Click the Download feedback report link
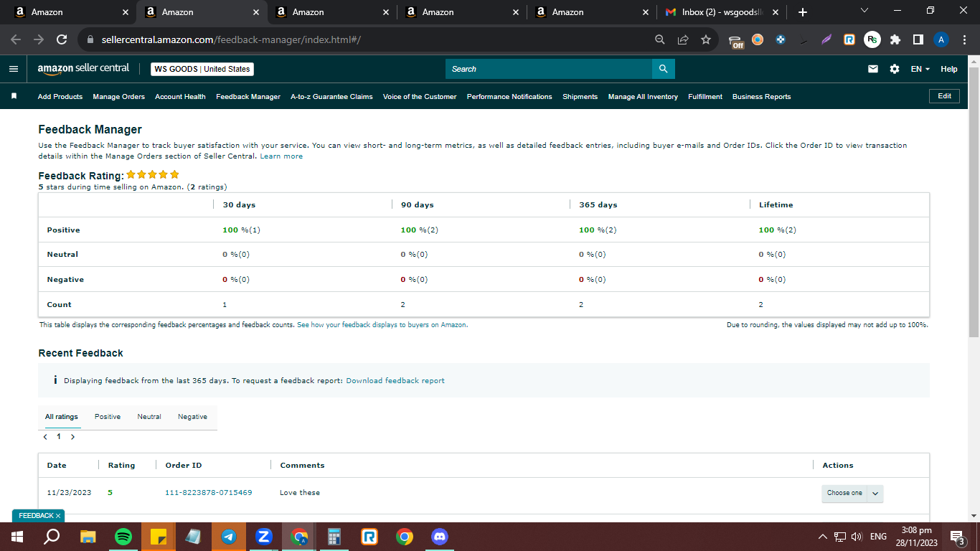This screenshot has width=980, height=551. 395,380
